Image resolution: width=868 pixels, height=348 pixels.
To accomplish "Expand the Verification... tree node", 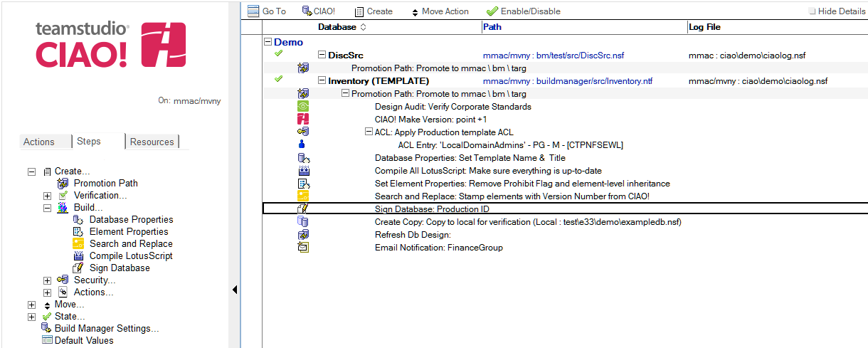I will (x=47, y=196).
